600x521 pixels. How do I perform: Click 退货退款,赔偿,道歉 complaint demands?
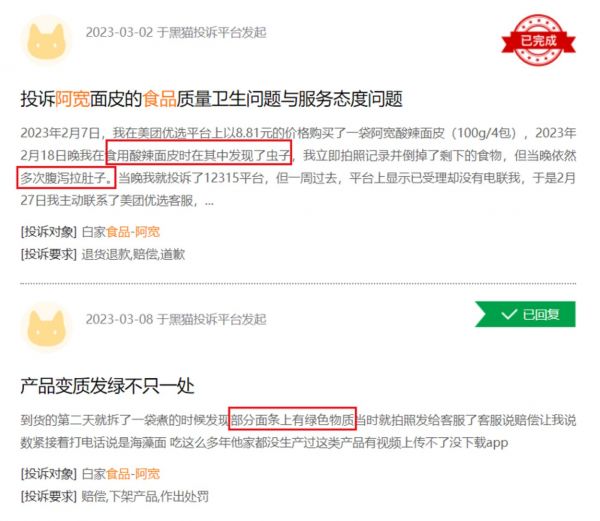[133, 254]
